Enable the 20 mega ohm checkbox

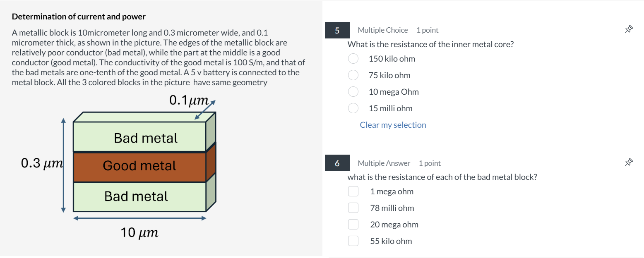click(353, 224)
